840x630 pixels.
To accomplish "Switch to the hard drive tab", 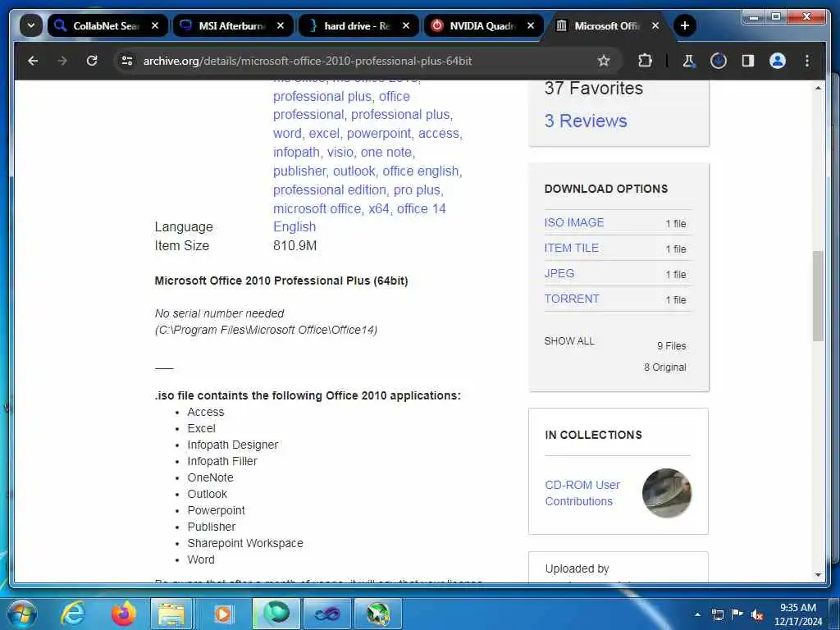I will pos(358,25).
